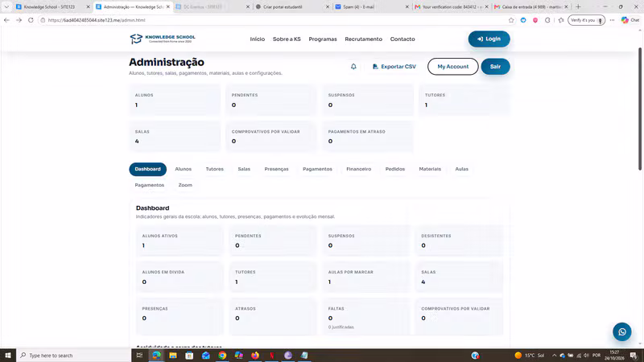The height and width of the screenshot is (362, 644).
Task: Open My Account button
Action: (x=452, y=67)
